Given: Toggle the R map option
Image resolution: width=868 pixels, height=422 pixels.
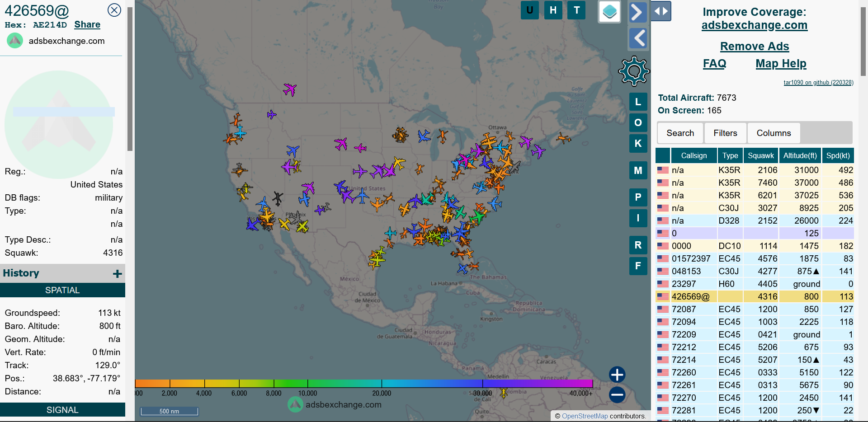Looking at the screenshot, I should [x=638, y=245].
